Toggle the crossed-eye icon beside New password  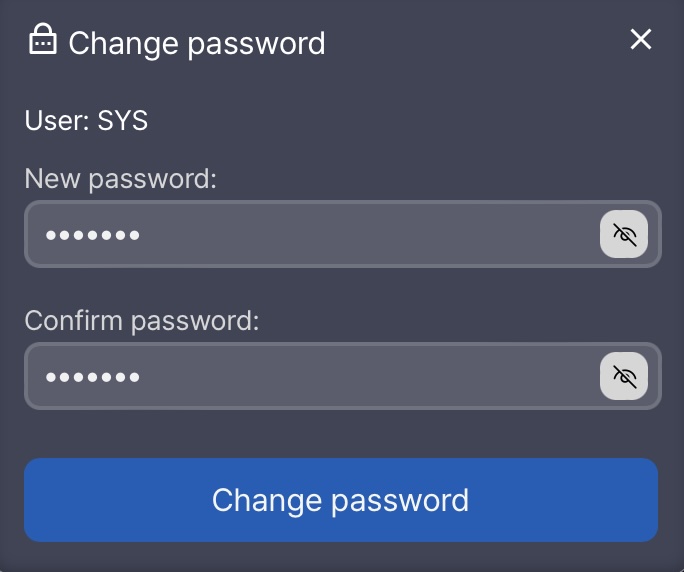(x=624, y=235)
